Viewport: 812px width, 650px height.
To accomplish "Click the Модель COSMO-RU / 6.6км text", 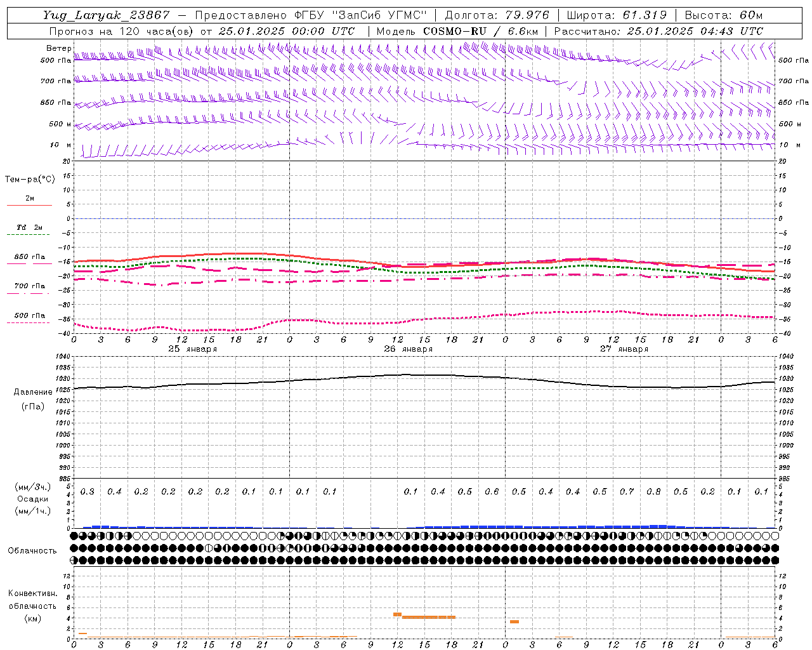I will pos(457,31).
